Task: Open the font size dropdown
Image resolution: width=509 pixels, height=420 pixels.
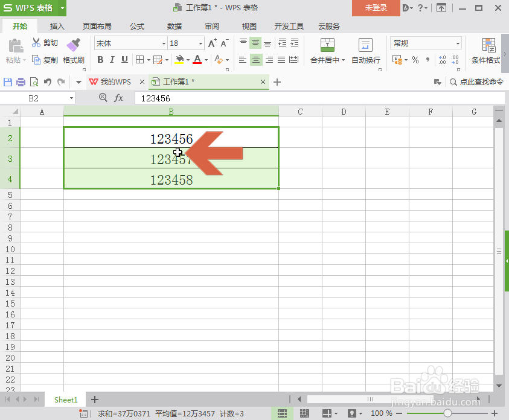Action: click(200, 43)
